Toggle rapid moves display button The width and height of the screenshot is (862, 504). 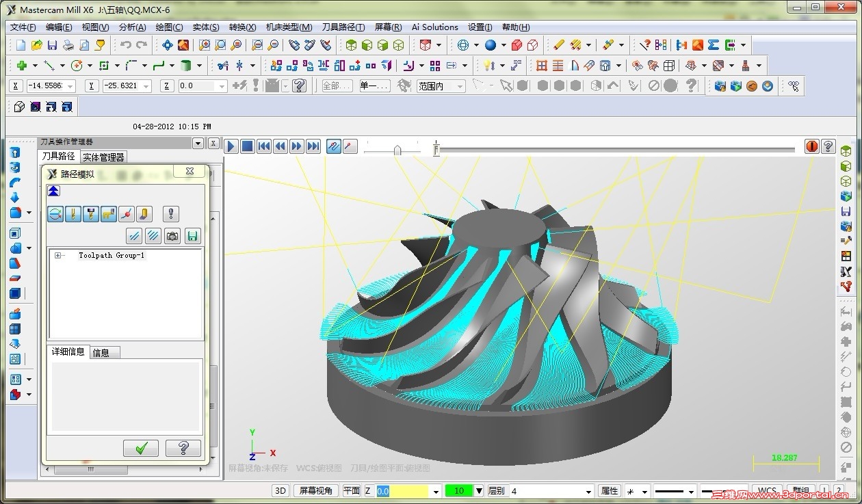109,214
